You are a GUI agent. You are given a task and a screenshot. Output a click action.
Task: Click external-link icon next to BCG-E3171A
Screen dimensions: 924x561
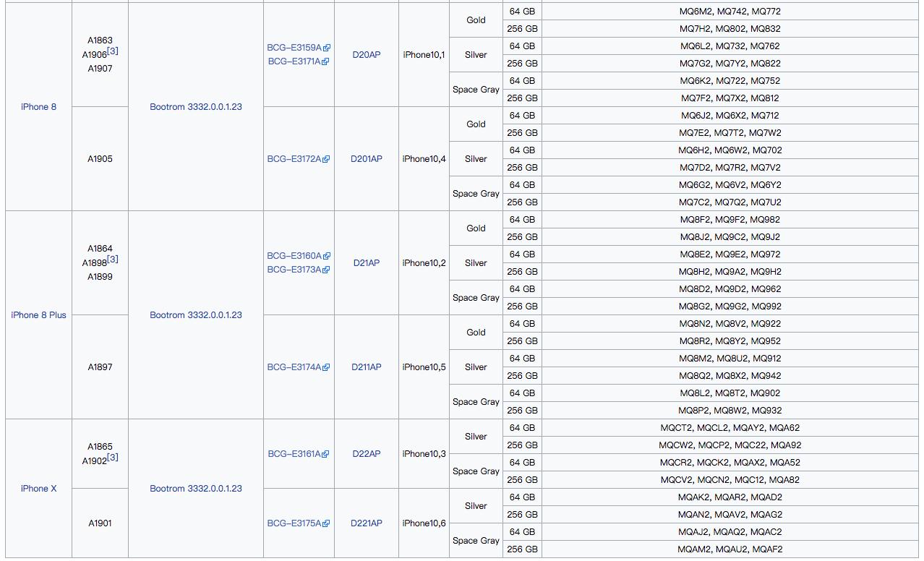coord(325,62)
